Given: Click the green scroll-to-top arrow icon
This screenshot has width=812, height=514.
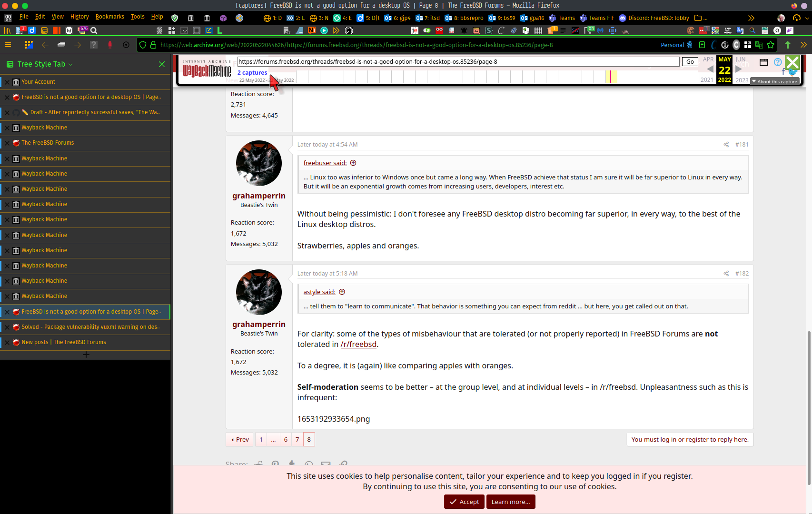Looking at the screenshot, I should tap(788, 45).
